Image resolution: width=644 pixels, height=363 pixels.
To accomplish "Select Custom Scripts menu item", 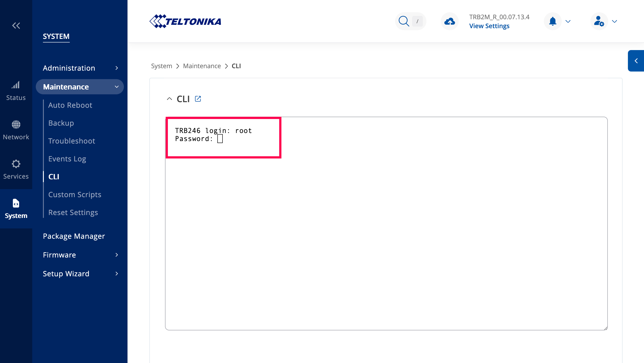I will coord(74,194).
